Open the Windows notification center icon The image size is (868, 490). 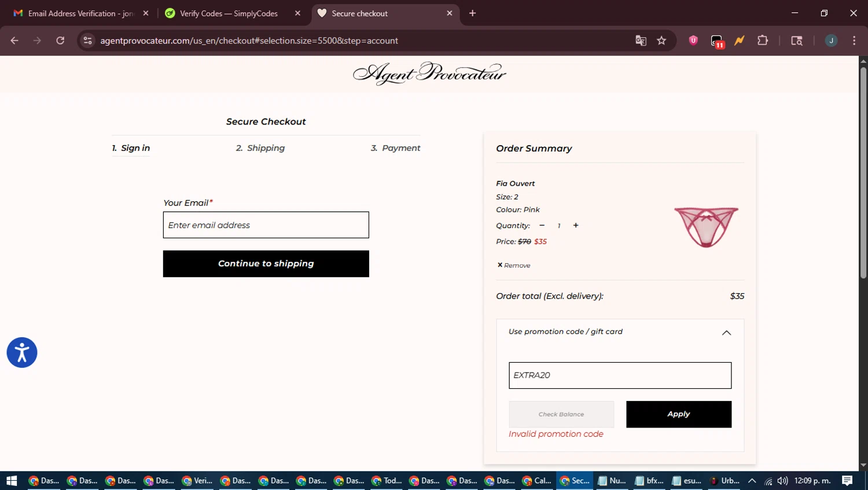coord(847,481)
